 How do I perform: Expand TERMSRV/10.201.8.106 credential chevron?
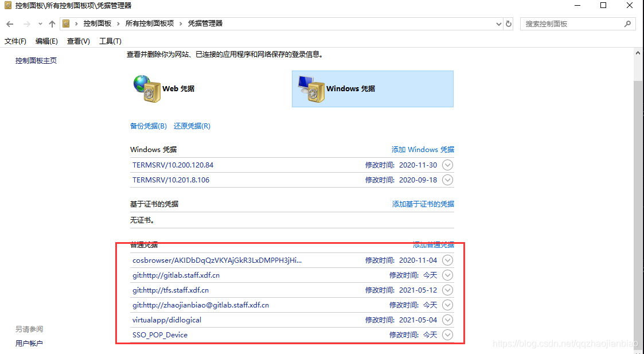[448, 180]
